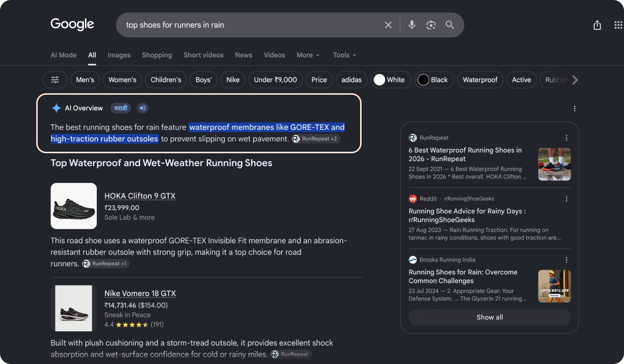Apply the Nike brand filter chip
This screenshot has height=364, width=624.
(x=233, y=80)
